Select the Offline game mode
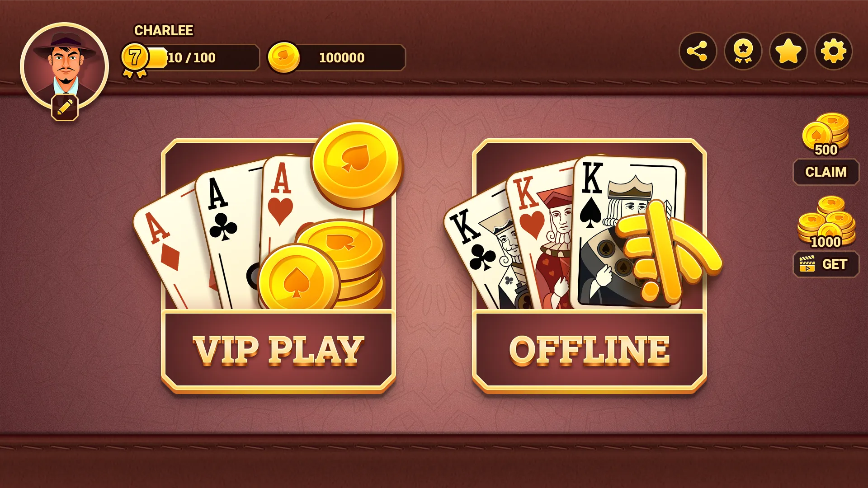 click(x=590, y=350)
